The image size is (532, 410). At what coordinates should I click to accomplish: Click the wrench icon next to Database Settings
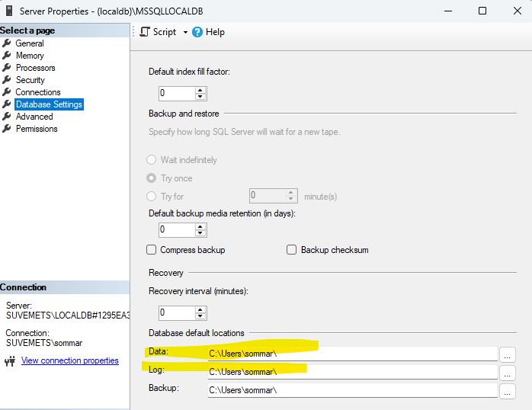coord(6,104)
